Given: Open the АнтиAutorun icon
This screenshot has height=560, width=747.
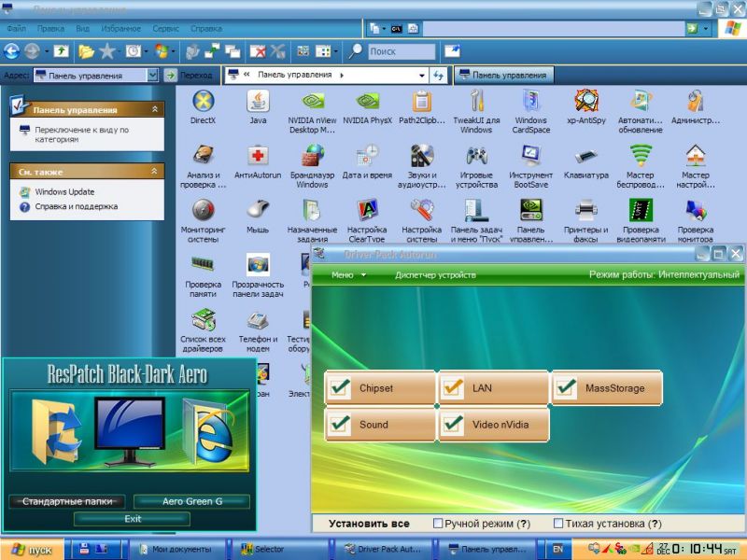Looking at the screenshot, I should coord(258,156).
